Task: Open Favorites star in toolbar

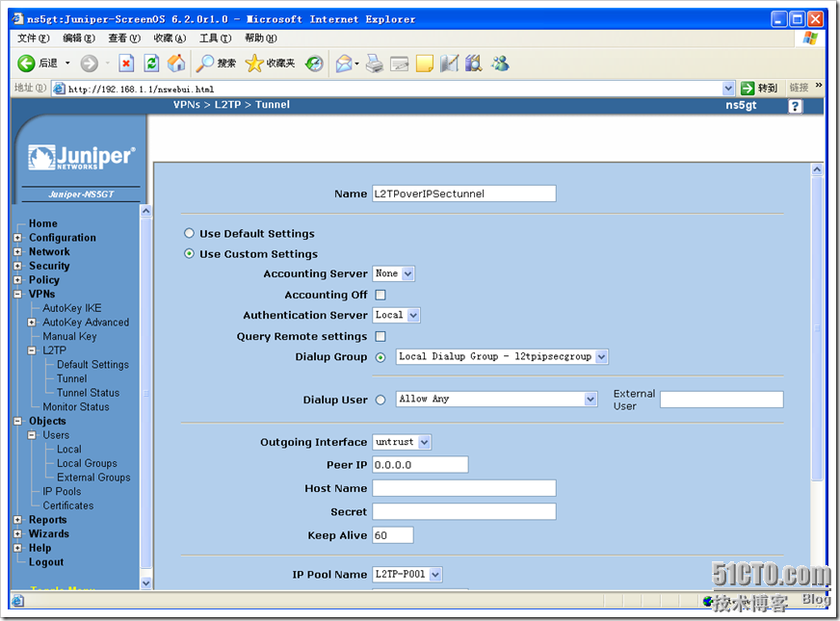Action: point(254,64)
